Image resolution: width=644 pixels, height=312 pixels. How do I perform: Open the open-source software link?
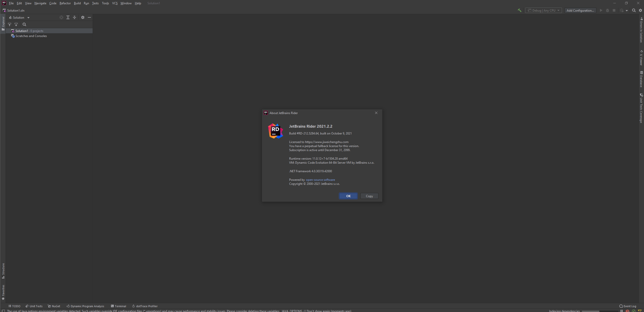tap(320, 180)
